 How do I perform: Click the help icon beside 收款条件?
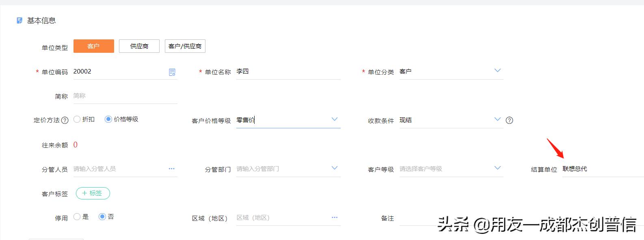pos(510,120)
